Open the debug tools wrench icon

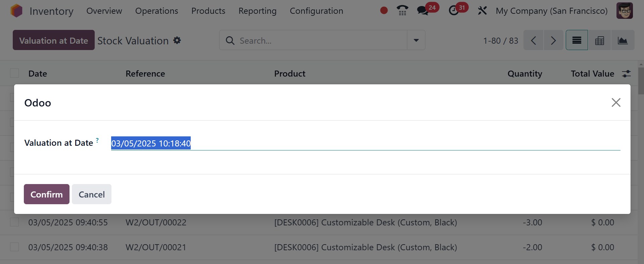click(x=482, y=11)
